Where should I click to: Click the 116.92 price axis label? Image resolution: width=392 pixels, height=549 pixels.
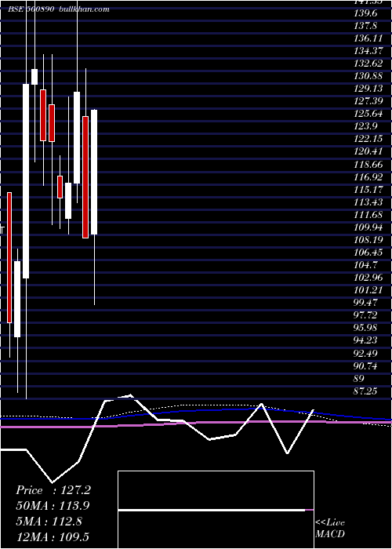(368, 176)
